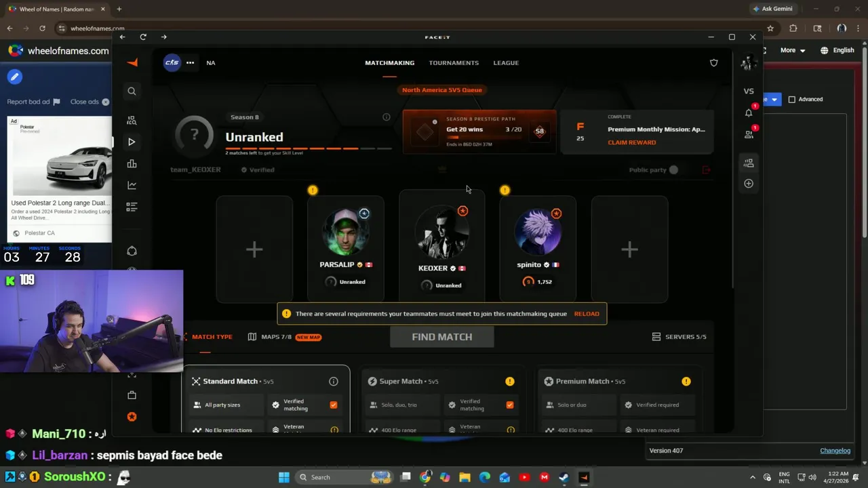Enable the Advanced checkbox on Wheel of Names
Screen dimensions: 868x488
tap(791, 100)
